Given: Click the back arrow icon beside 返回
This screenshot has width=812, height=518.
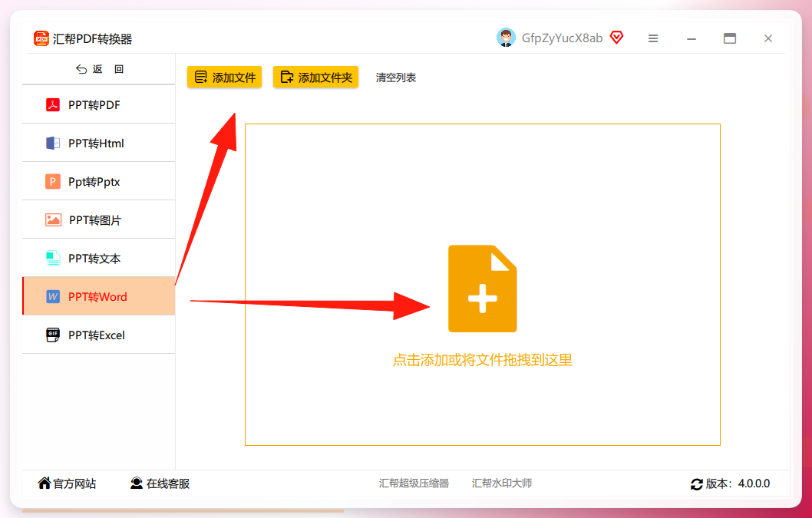Looking at the screenshot, I should 81,69.
